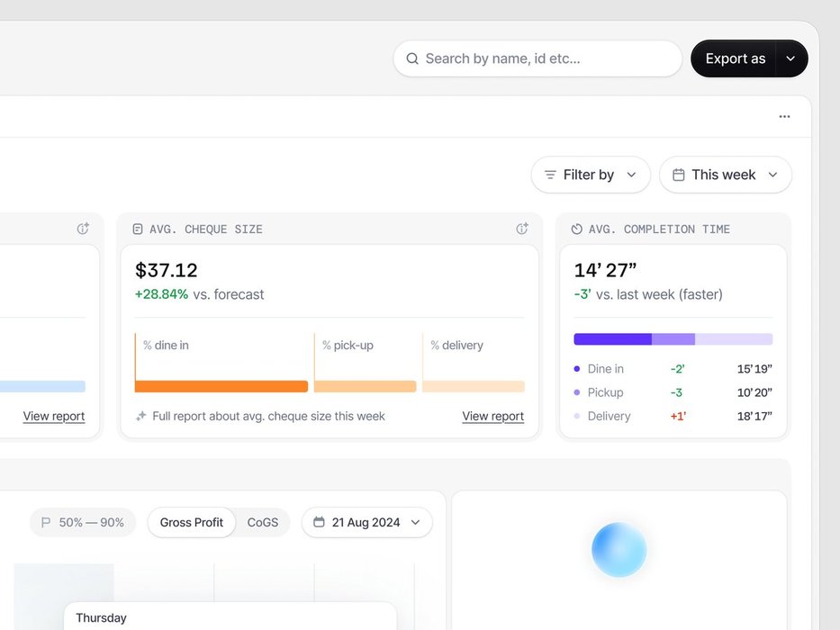Click the Dine in row legend dot

click(x=577, y=369)
